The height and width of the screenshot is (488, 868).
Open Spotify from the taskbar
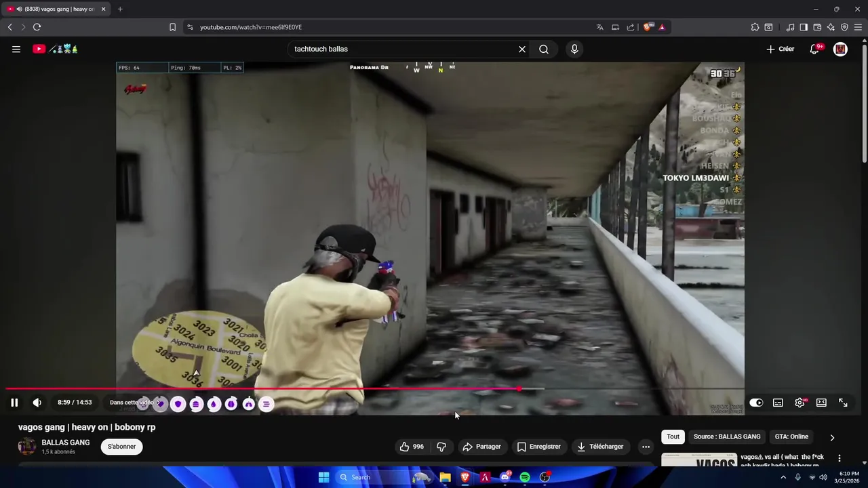pos(525,477)
